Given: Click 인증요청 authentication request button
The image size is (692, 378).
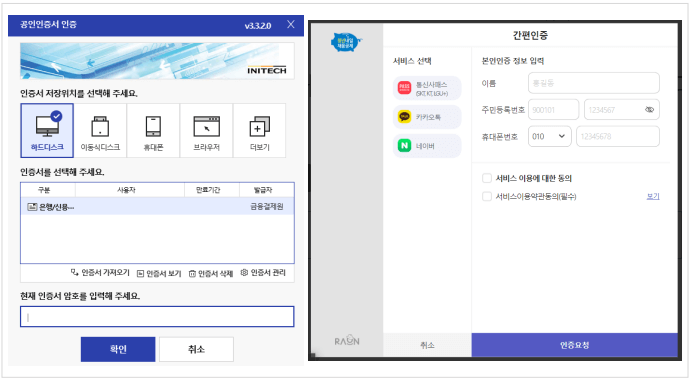Looking at the screenshot, I should 575,345.
